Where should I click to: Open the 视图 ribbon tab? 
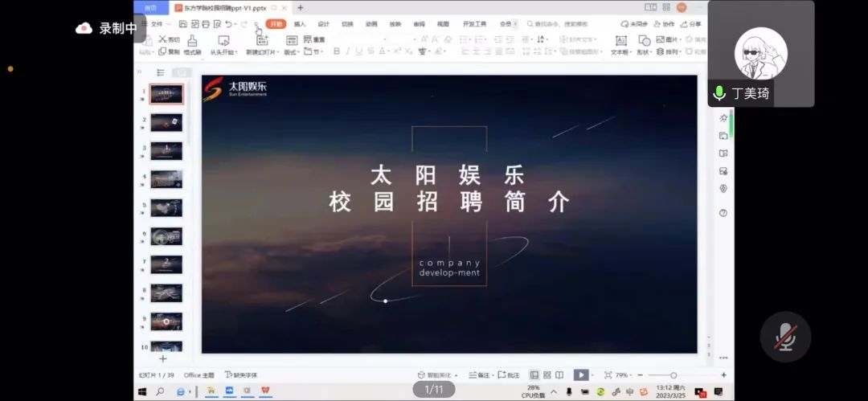pyautogui.click(x=443, y=24)
